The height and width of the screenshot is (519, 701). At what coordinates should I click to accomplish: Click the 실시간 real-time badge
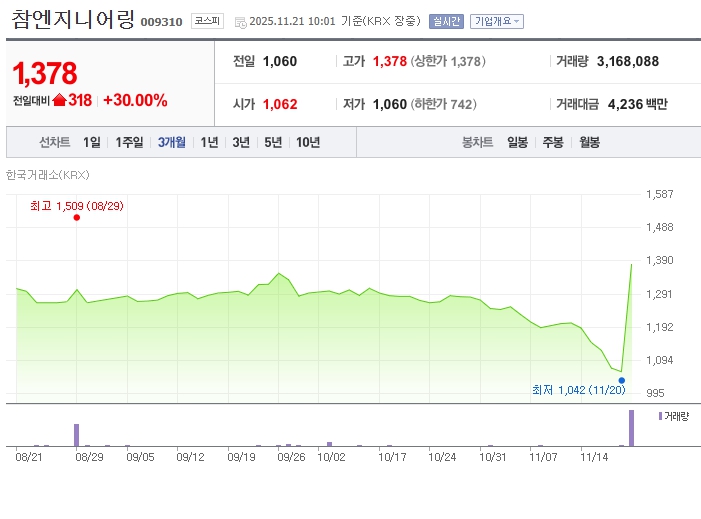pos(446,21)
